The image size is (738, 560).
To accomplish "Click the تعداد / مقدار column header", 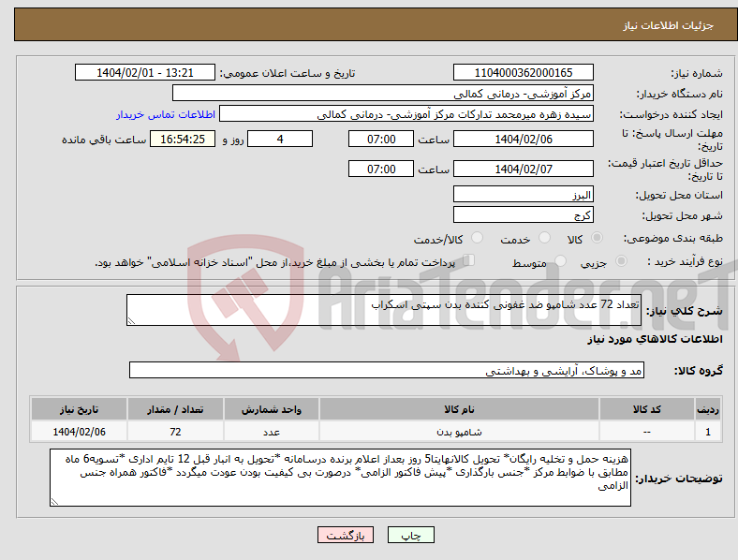I will pos(175,409).
